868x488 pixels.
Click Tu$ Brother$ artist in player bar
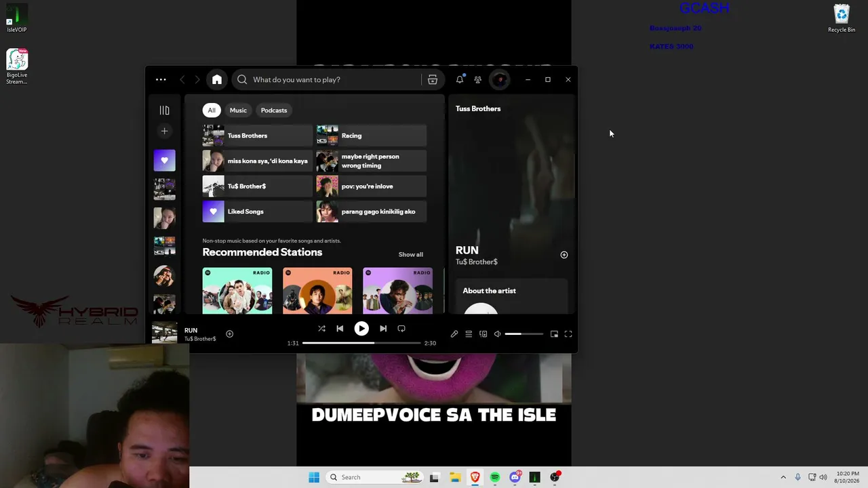pos(200,339)
